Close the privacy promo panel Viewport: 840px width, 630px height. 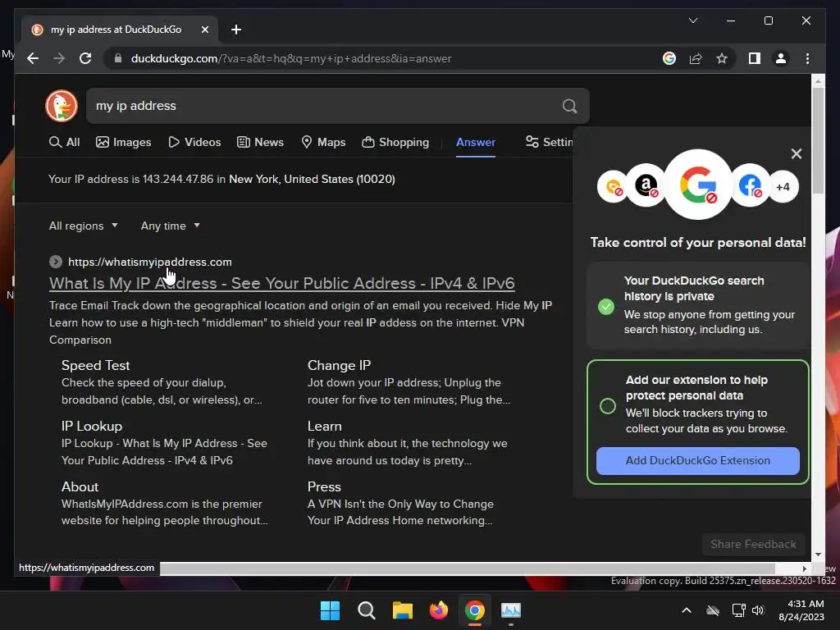796,153
